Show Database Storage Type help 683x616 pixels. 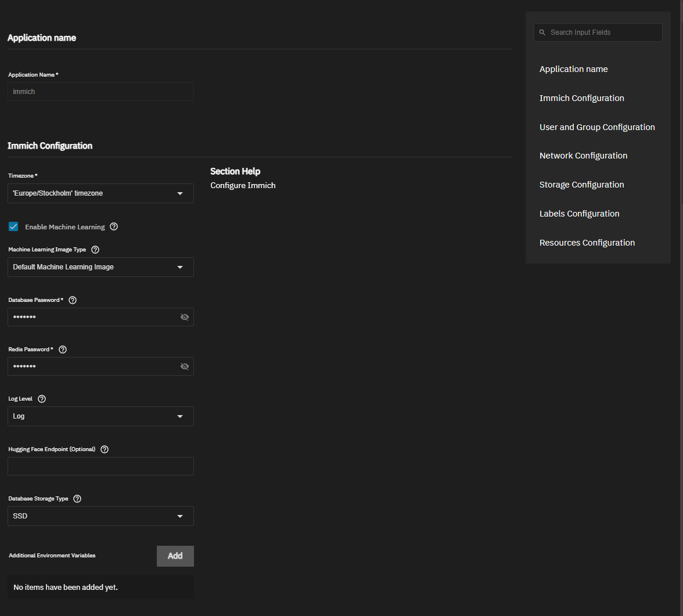point(77,499)
